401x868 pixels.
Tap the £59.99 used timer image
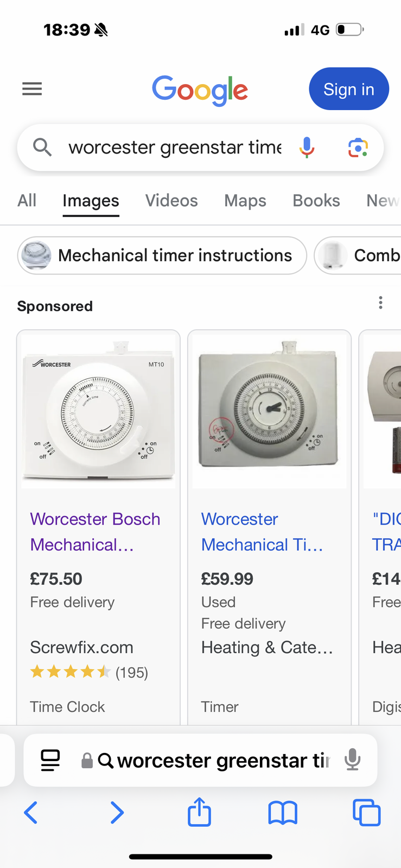(269, 411)
